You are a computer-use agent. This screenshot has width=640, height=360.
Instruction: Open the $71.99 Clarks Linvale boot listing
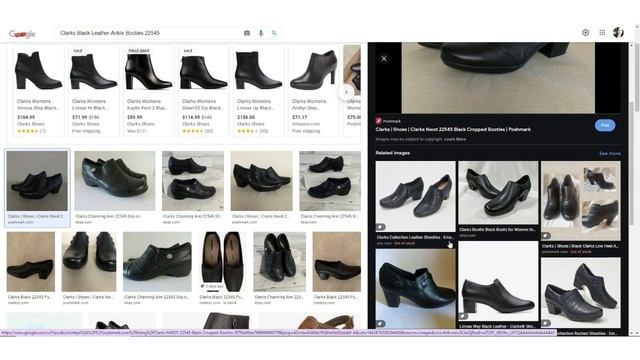[93, 91]
